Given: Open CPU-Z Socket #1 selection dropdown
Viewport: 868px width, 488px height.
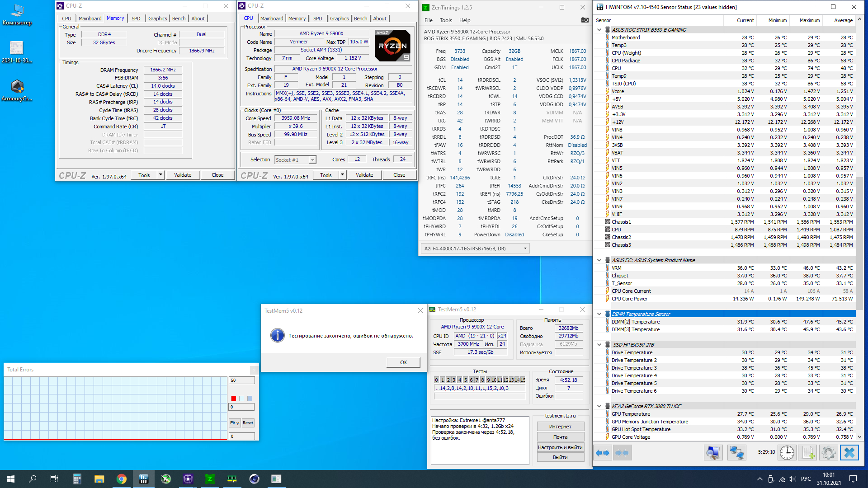Looking at the screenshot, I should click(312, 160).
